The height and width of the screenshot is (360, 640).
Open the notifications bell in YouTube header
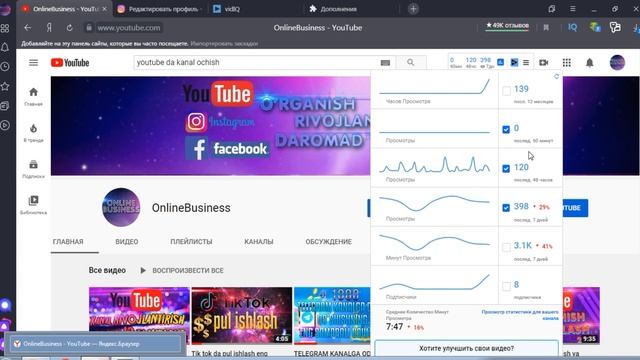tap(589, 62)
